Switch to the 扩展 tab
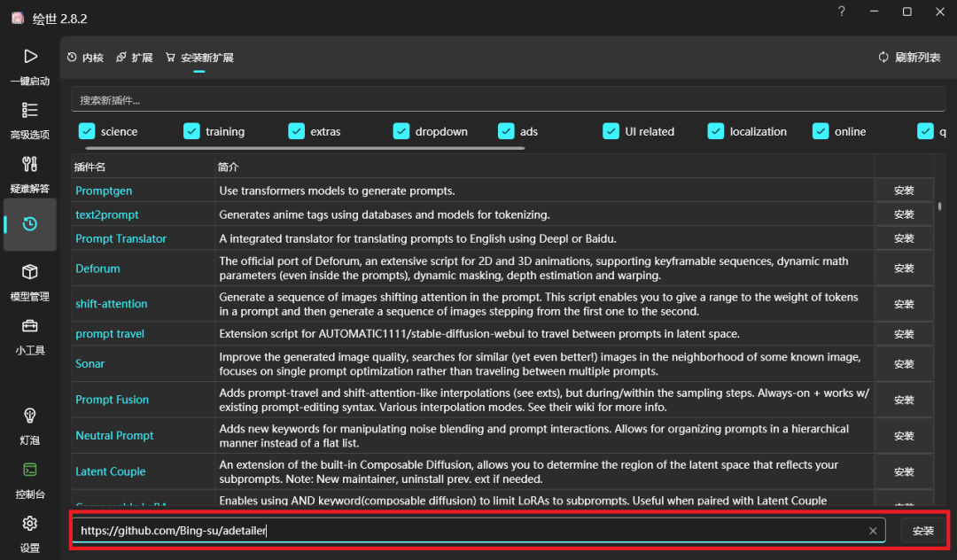The image size is (957, 560). [134, 58]
